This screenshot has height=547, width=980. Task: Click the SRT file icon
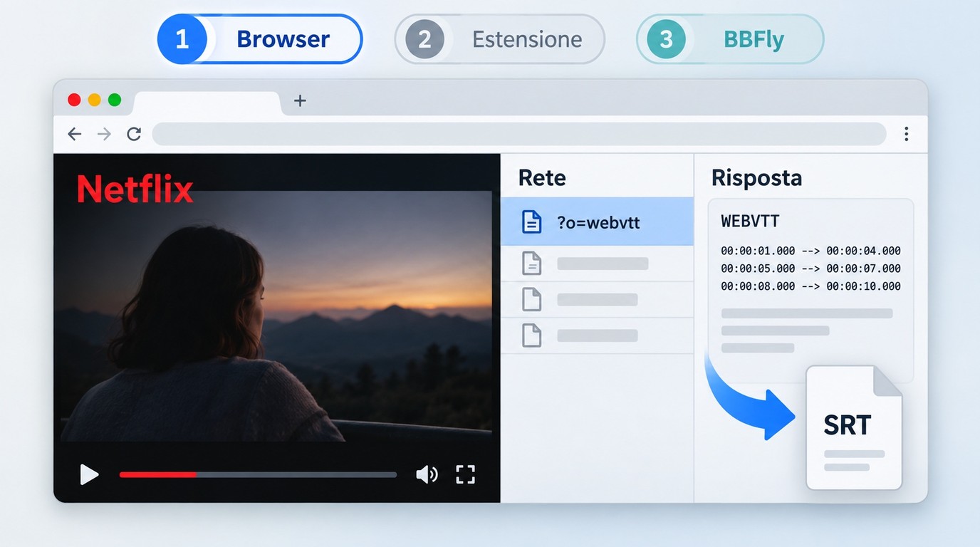coord(854,427)
